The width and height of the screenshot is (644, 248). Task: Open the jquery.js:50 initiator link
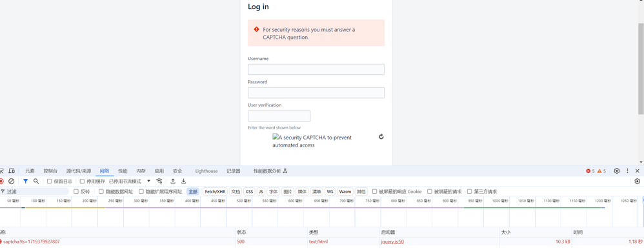(x=392, y=242)
